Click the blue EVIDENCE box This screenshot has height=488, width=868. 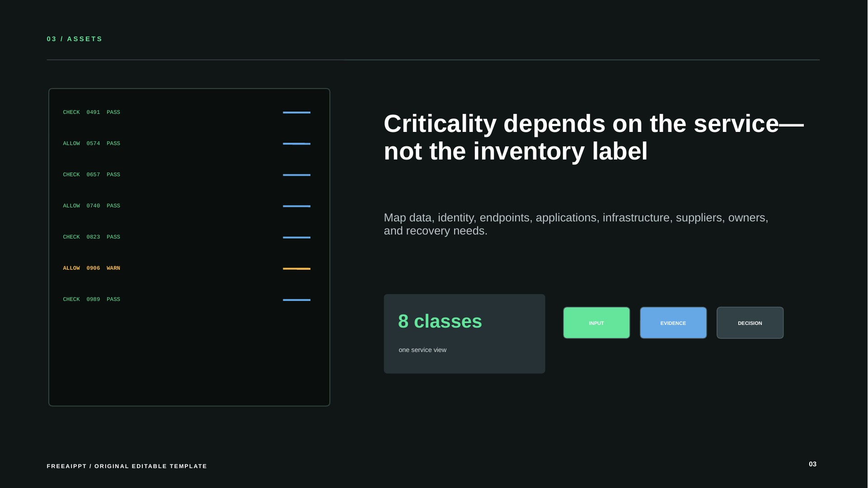pyautogui.click(x=673, y=323)
